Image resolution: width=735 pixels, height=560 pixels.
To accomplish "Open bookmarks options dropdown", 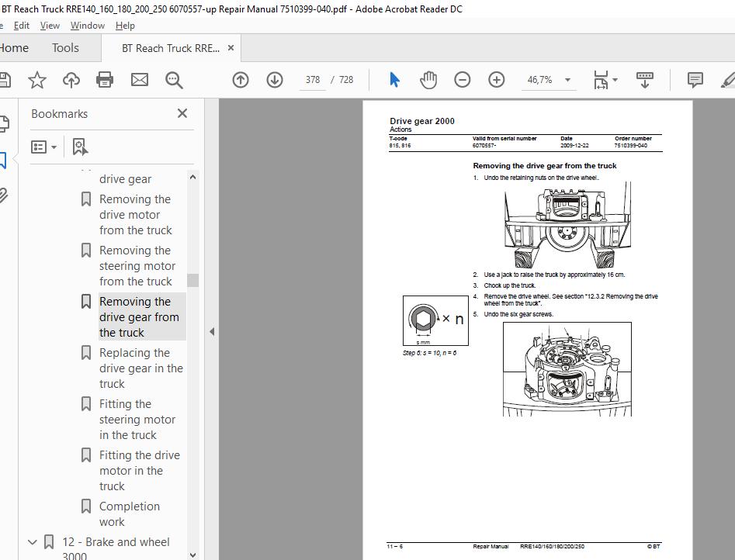I will click(x=43, y=147).
